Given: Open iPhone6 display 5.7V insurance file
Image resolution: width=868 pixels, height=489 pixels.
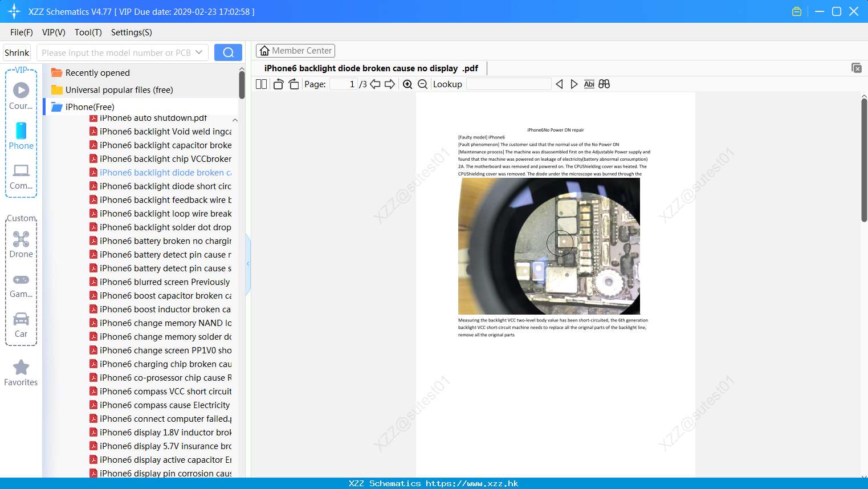Looking at the screenshot, I should click(161, 446).
